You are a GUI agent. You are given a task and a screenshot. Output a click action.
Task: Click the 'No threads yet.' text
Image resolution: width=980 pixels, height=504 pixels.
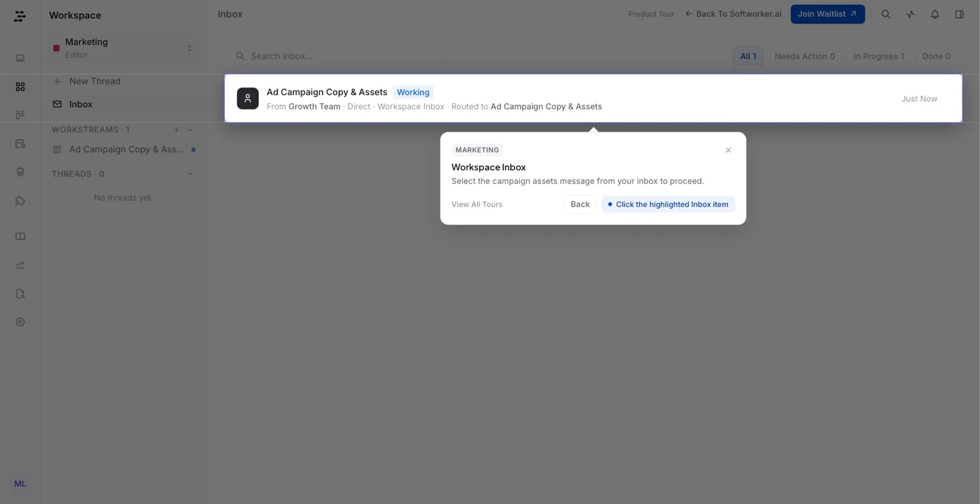(x=123, y=198)
